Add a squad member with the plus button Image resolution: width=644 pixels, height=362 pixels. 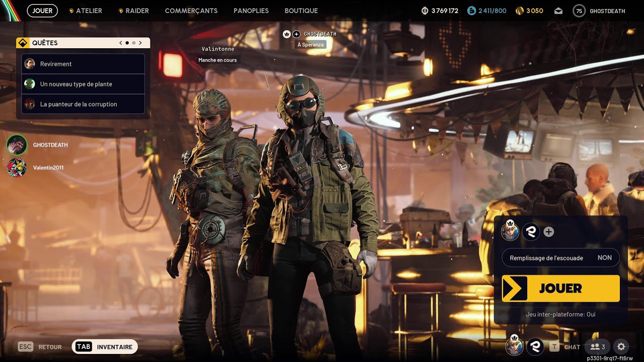[x=549, y=232]
